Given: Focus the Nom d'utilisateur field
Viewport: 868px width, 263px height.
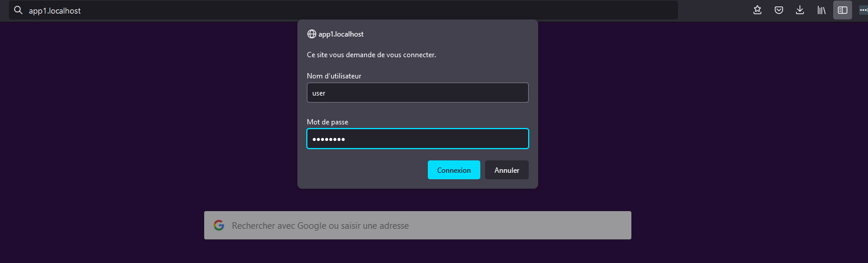Looking at the screenshot, I should click(417, 93).
